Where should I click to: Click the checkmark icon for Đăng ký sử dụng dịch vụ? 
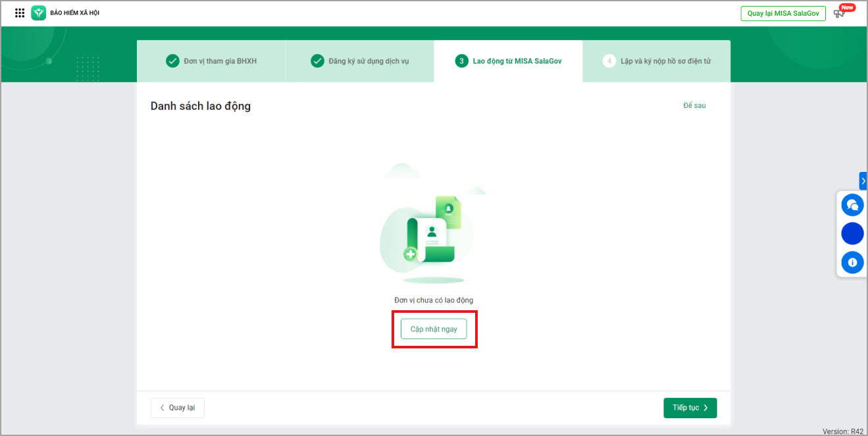(317, 61)
